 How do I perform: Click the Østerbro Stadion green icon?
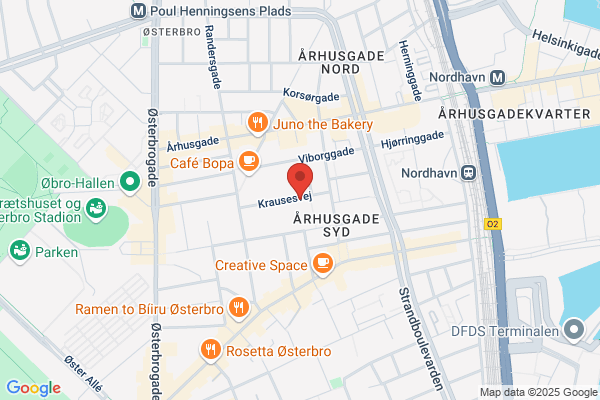[96, 209]
